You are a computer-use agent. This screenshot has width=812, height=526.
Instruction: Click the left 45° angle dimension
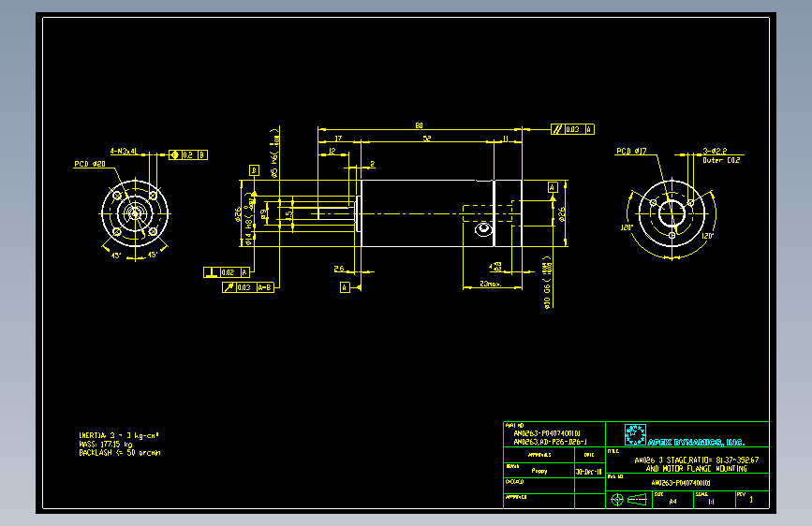116,256
